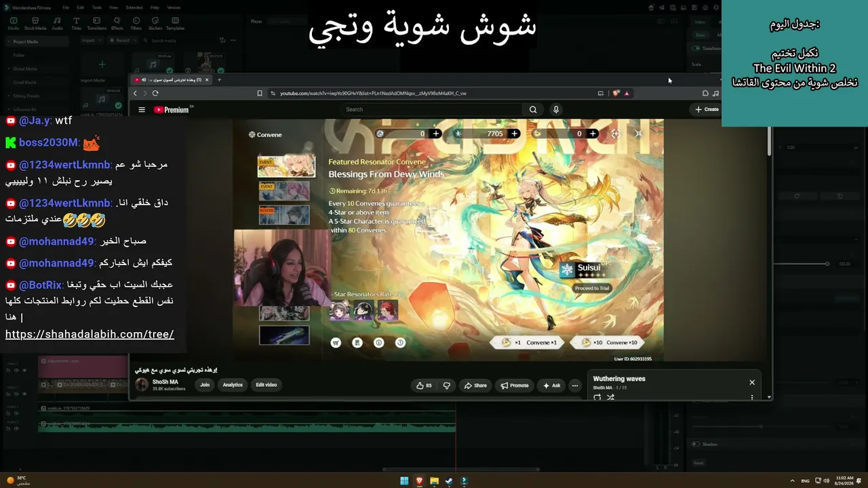The height and width of the screenshot is (488, 868).
Task: Go to YouTube Premium home logo
Action: click(x=172, y=110)
